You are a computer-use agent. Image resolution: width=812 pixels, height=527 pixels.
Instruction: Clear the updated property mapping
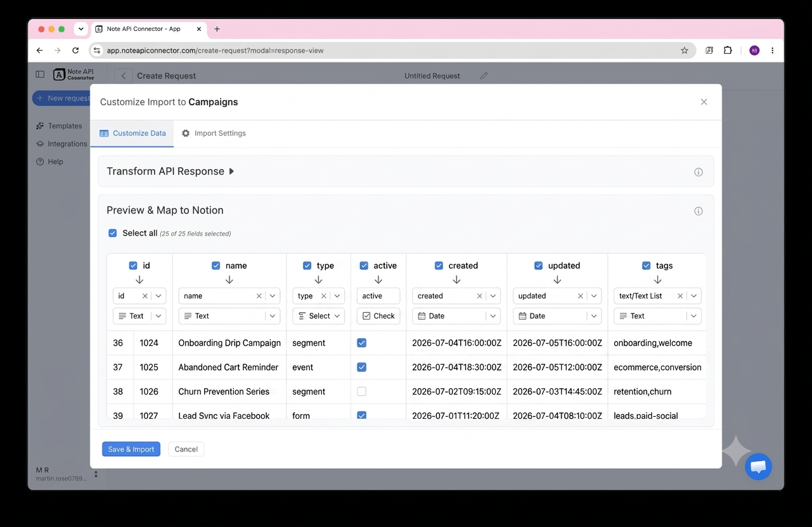point(580,296)
